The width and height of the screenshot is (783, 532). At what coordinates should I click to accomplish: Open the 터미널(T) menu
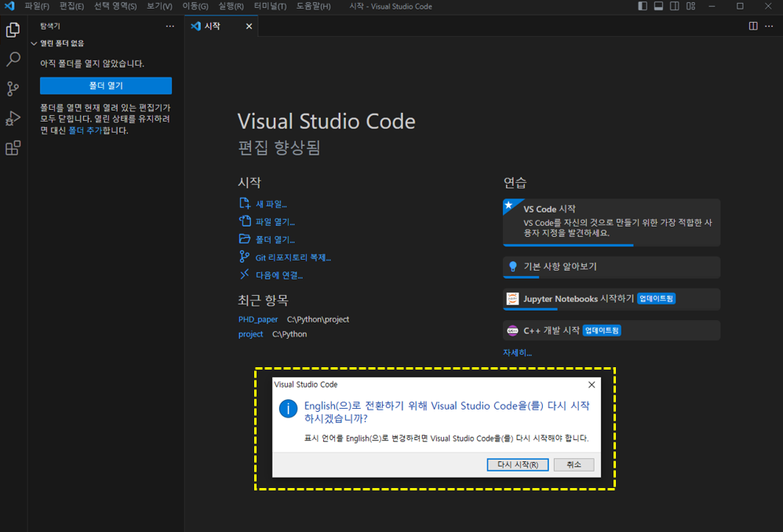pyautogui.click(x=270, y=6)
